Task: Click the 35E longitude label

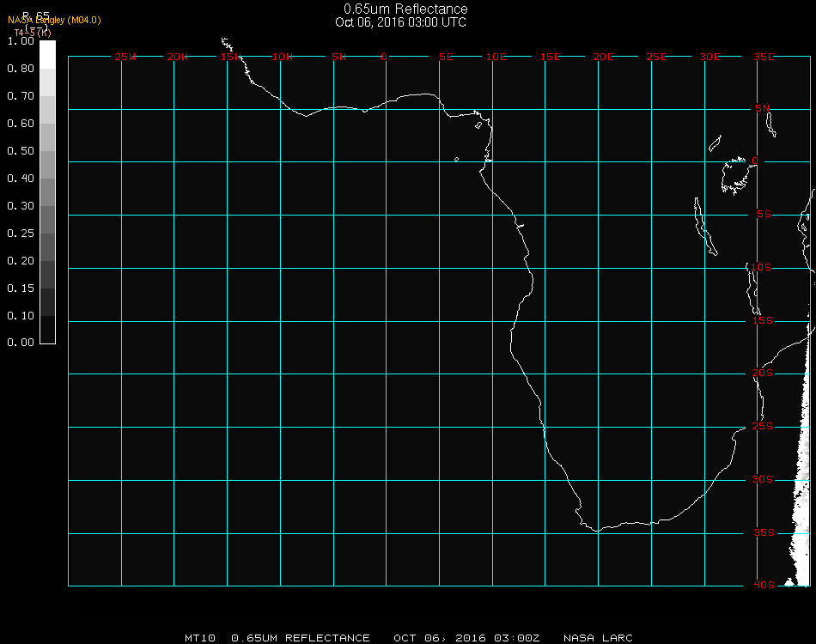Action: pos(764,57)
